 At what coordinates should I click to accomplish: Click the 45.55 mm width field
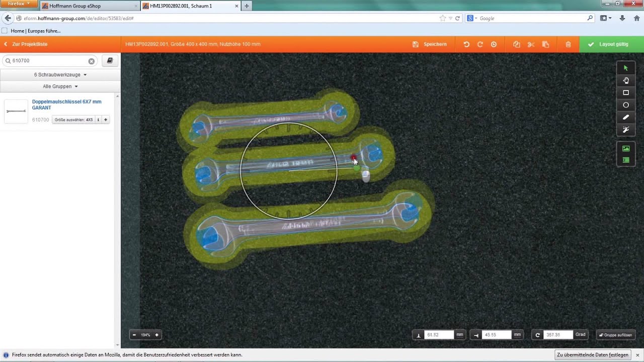497,335
